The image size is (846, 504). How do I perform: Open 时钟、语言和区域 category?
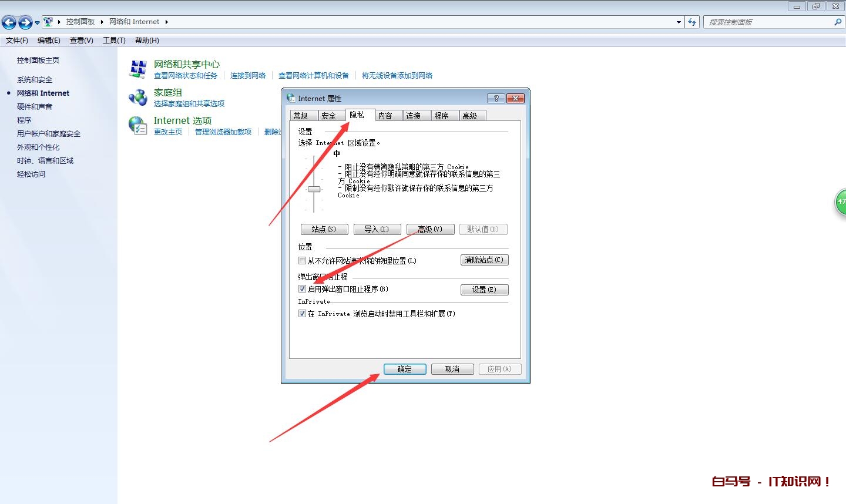[x=45, y=161]
